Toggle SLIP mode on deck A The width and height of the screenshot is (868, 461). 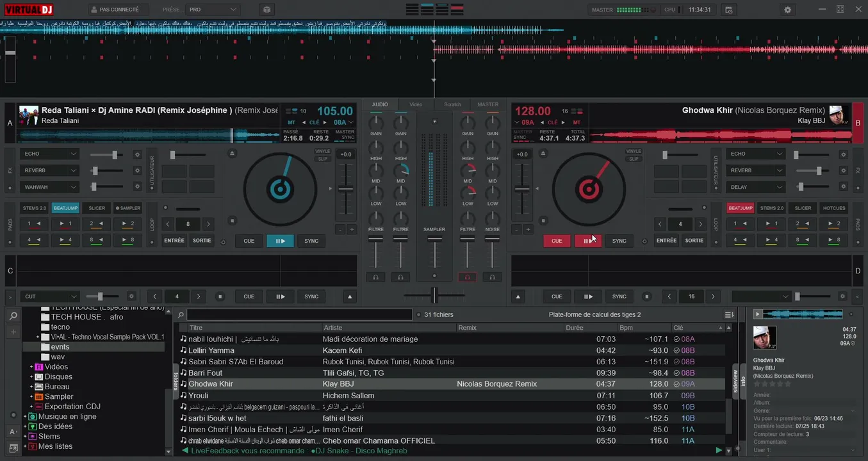322,159
